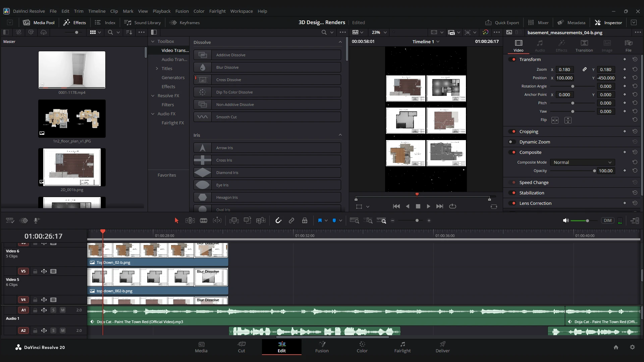This screenshot has width=644, height=362.
Task: Click the loop playback icon
Action: (x=452, y=206)
